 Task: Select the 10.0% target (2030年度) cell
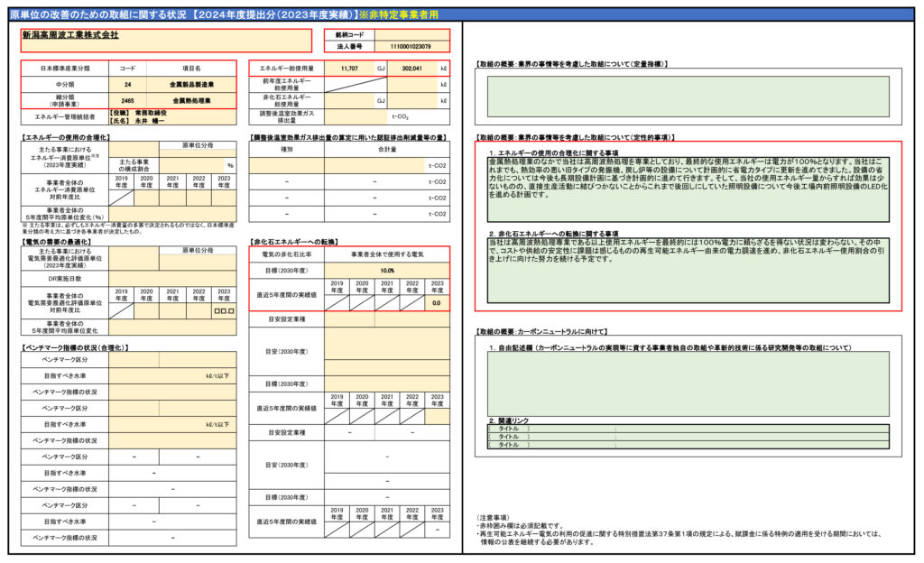pyautogui.click(x=387, y=270)
